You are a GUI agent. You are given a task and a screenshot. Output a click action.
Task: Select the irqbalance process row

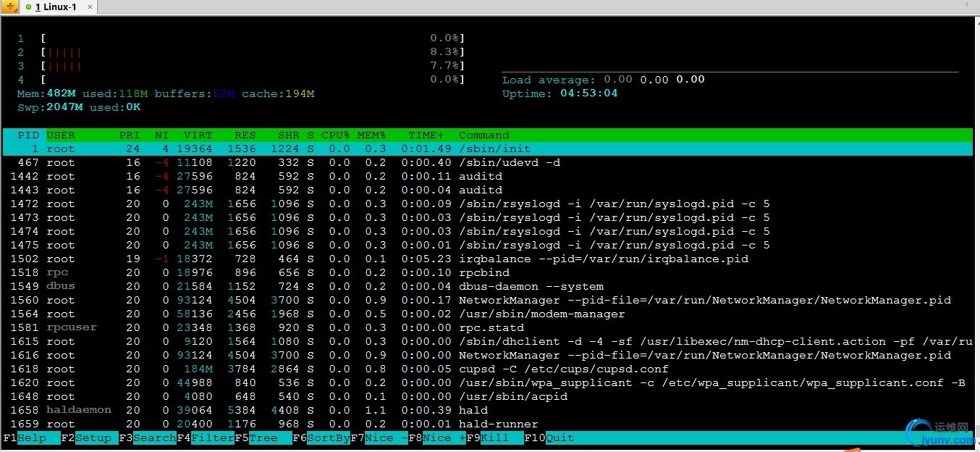pos(488,259)
